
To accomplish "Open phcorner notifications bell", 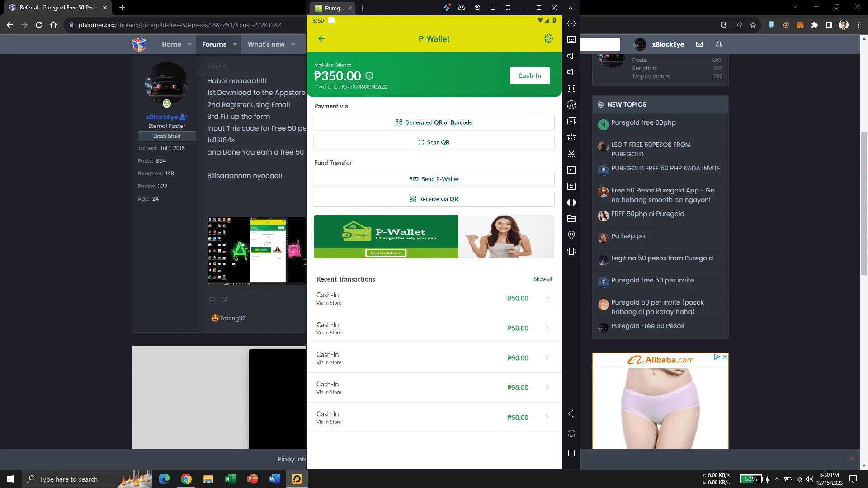I will (719, 44).
